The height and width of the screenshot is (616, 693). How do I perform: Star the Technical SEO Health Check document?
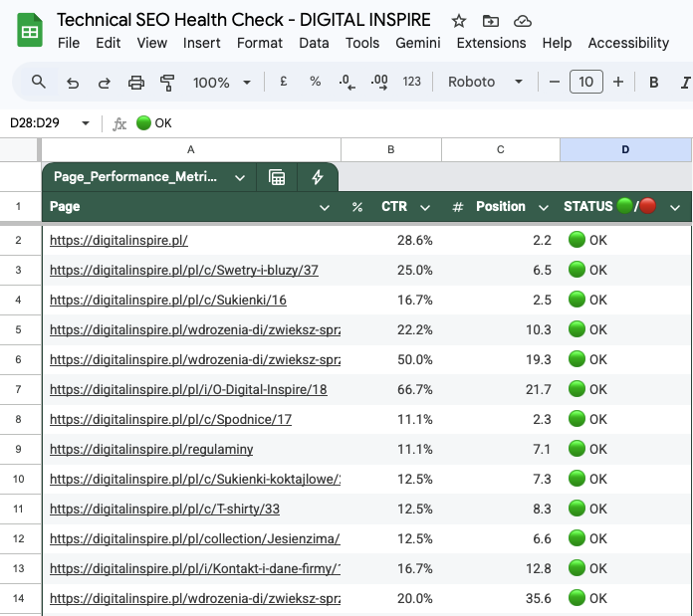tap(459, 21)
